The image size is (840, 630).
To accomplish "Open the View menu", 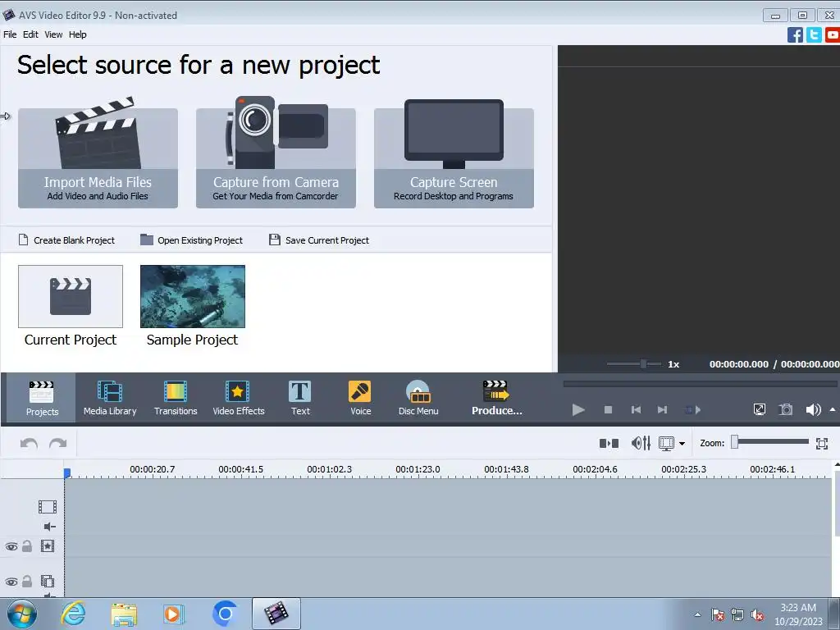I will [53, 34].
